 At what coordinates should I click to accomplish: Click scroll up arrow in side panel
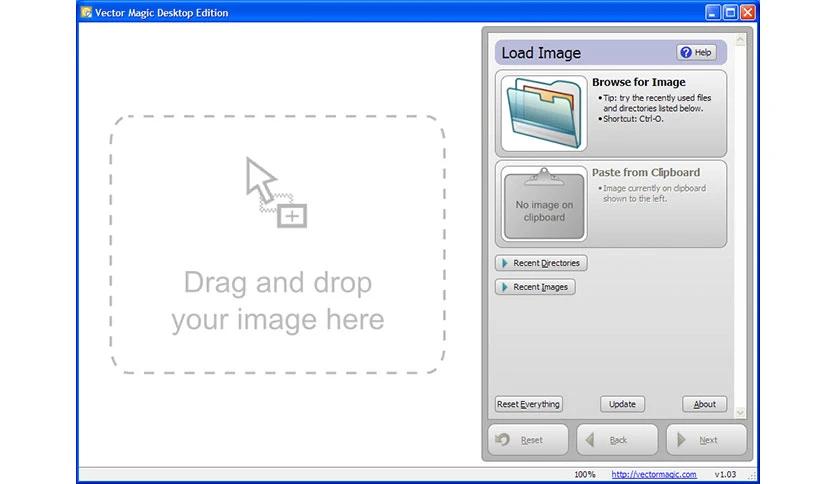(x=740, y=40)
